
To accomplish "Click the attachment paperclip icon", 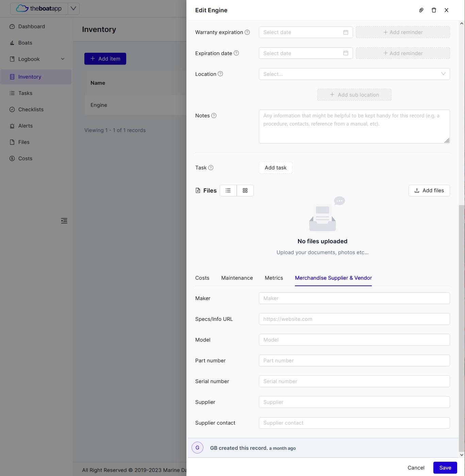I will click(421, 10).
